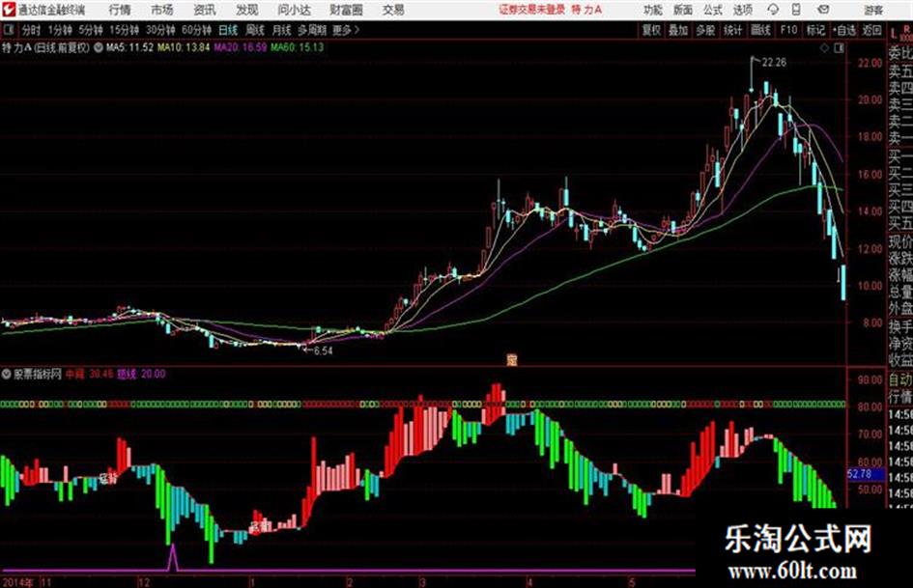This screenshot has height=588, width=913.
Task: Add stock via +自选 button
Action: point(843,30)
